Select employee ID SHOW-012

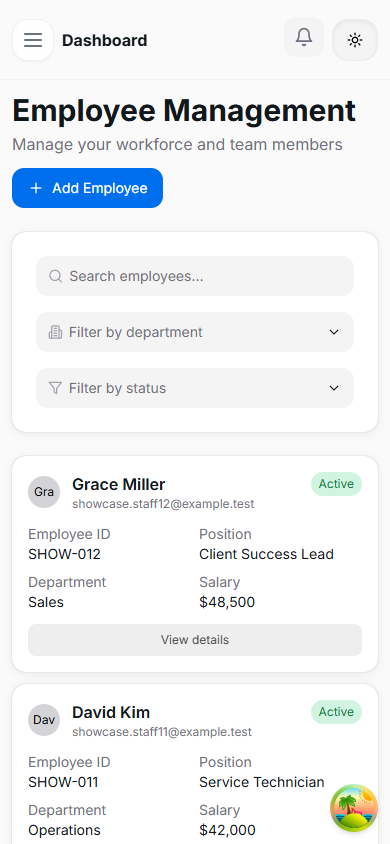[64, 554]
